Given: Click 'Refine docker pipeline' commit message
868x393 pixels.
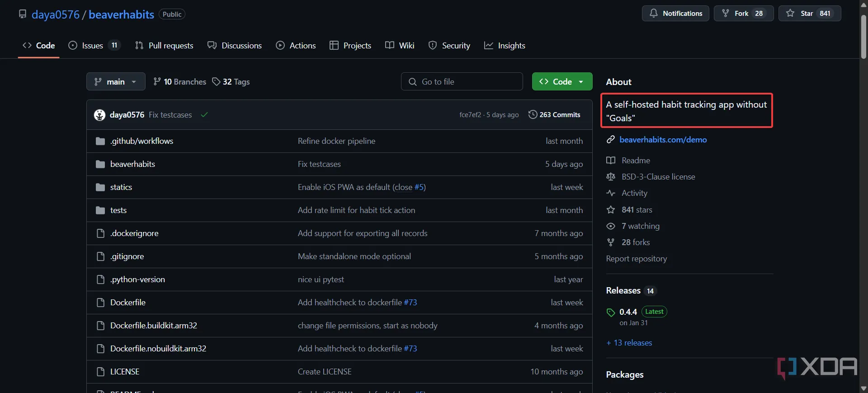Looking at the screenshot, I should (336, 141).
